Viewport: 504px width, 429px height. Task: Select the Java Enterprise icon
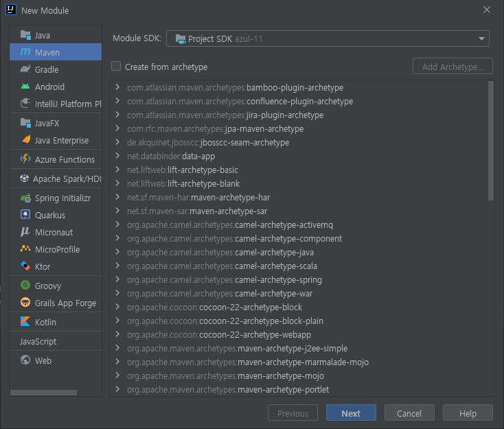coord(26,140)
